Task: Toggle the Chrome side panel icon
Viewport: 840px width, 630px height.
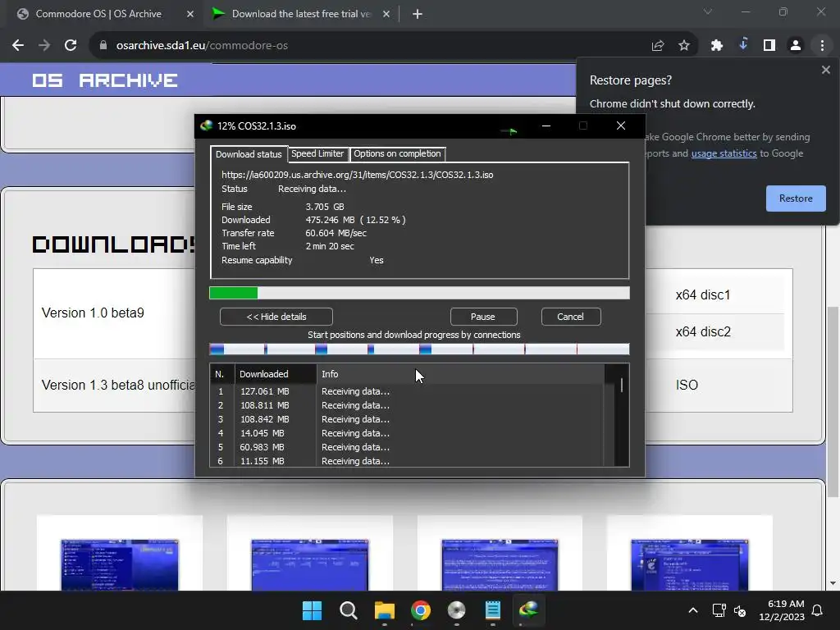Action: pos(769,46)
